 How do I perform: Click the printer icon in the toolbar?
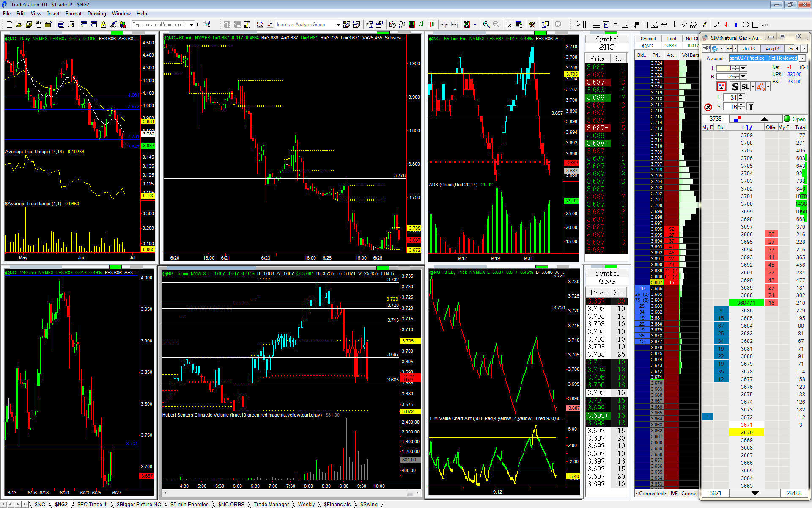pos(71,25)
